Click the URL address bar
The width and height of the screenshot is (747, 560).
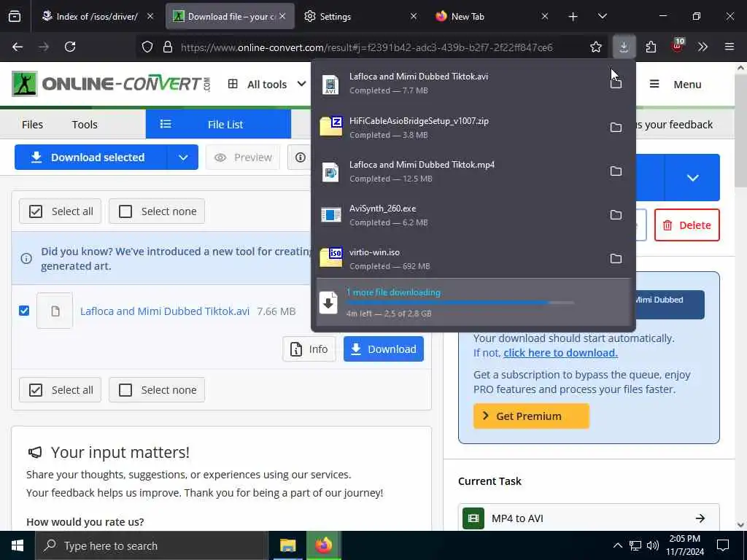tap(367, 47)
